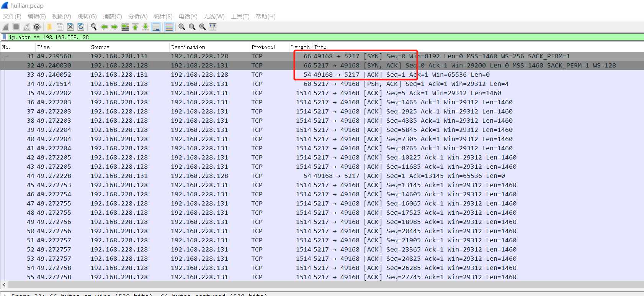Image resolution: width=644 pixels, height=296 pixels.
Task: Reset text size to normal icon
Action: pos(203,27)
